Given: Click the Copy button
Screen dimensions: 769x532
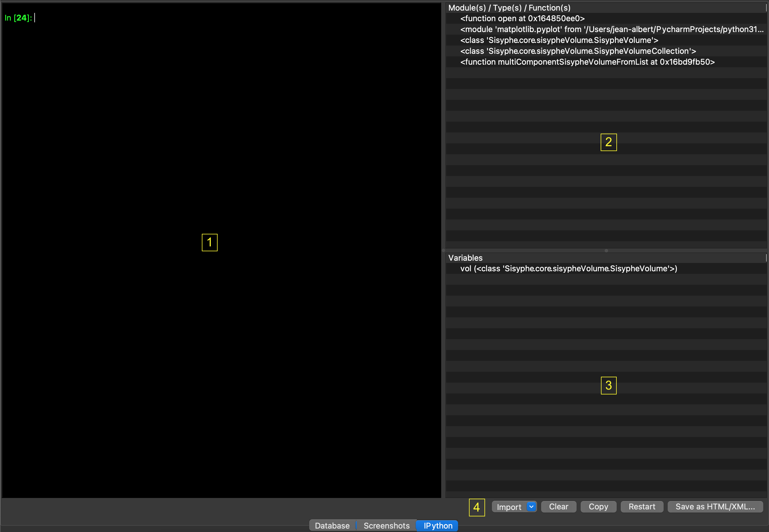Looking at the screenshot, I should click(598, 507).
